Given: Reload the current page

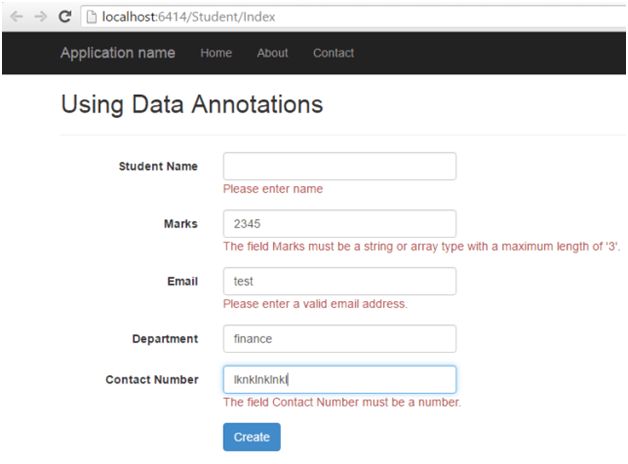Looking at the screenshot, I should [65, 17].
